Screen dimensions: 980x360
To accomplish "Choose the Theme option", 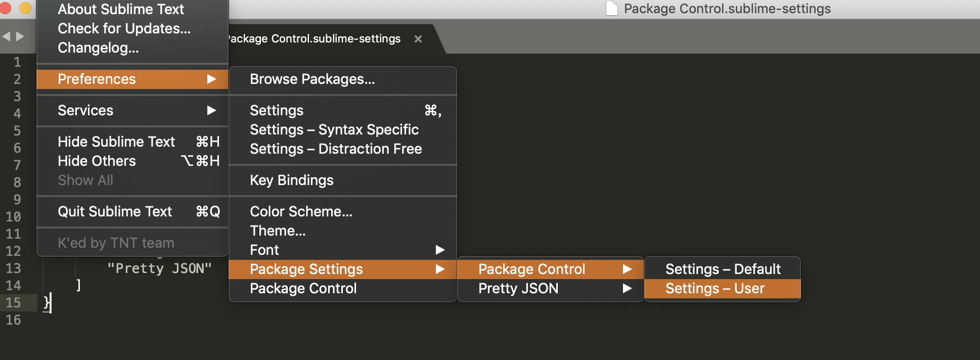I will coord(343,231).
